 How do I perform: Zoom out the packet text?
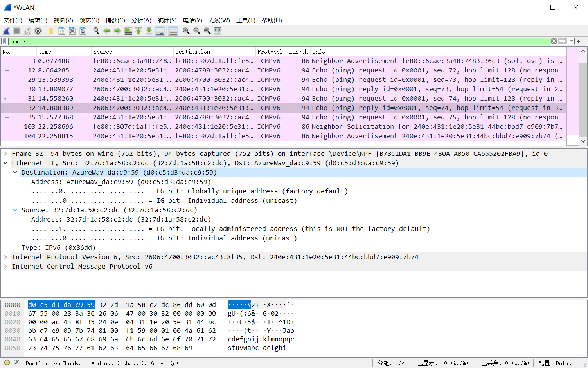[197, 31]
